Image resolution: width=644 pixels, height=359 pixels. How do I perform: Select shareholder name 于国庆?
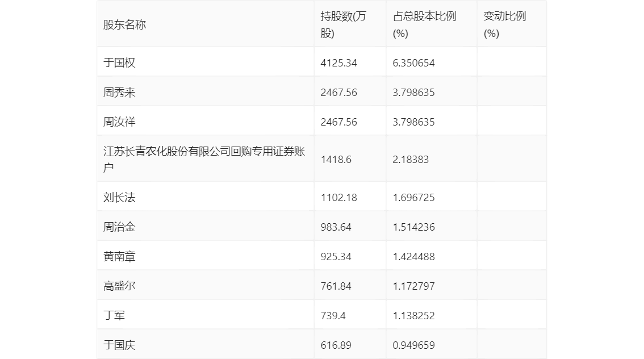pyautogui.click(x=119, y=345)
